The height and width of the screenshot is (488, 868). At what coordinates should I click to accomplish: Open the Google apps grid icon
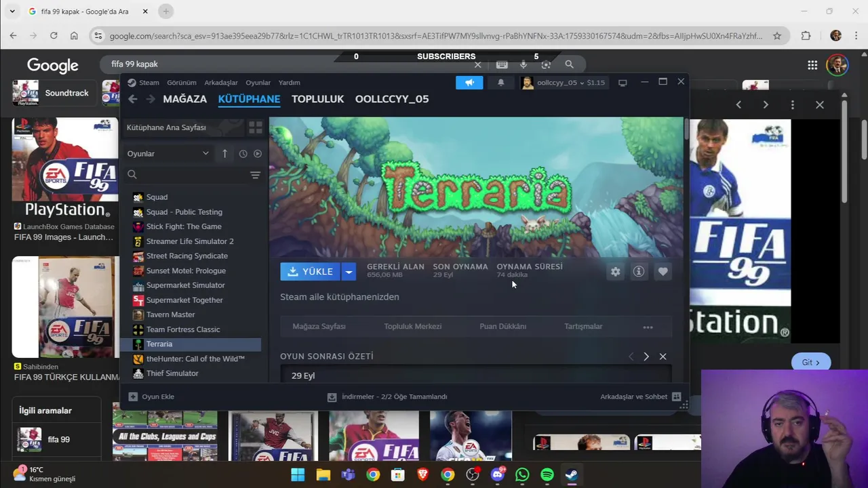click(812, 65)
